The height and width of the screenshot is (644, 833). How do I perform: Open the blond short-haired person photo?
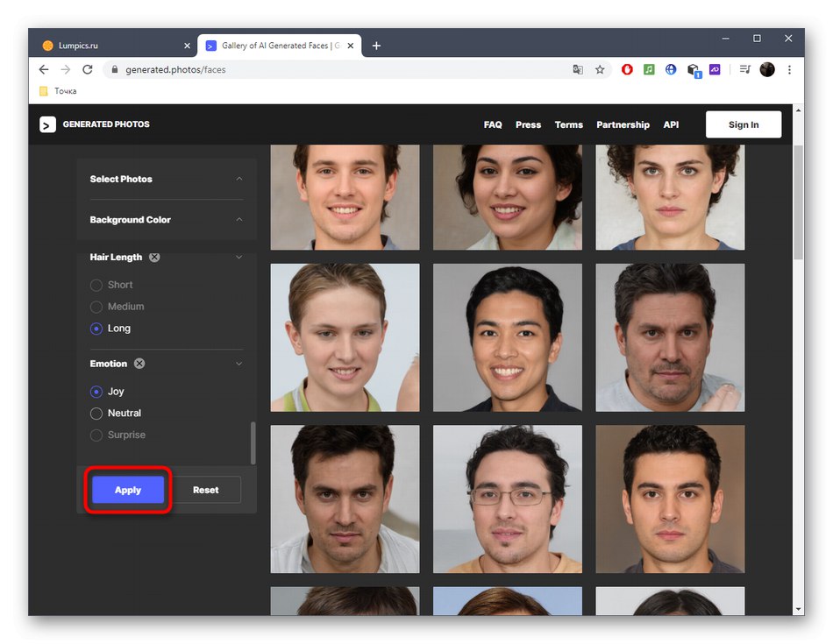pyautogui.click(x=345, y=337)
